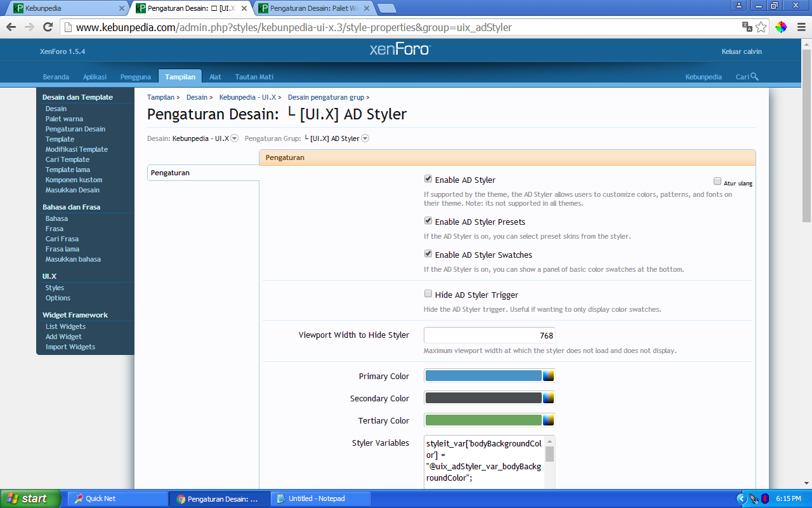Open the color wheel extension icon
The image size is (812, 508).
click(x=781, y=27)
